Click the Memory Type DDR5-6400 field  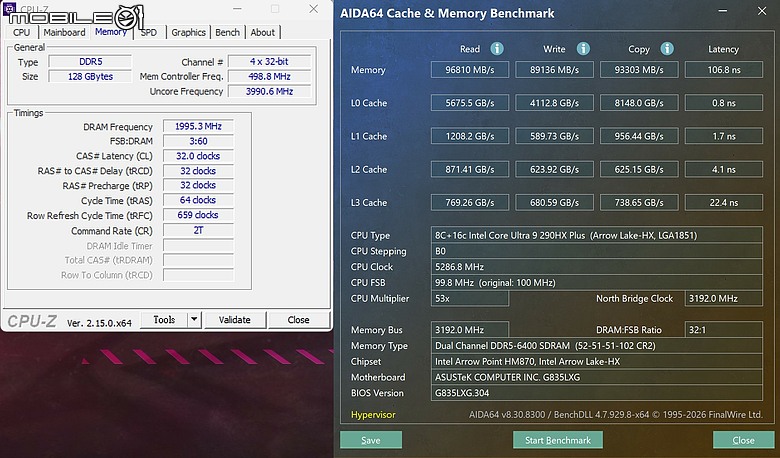596,346
